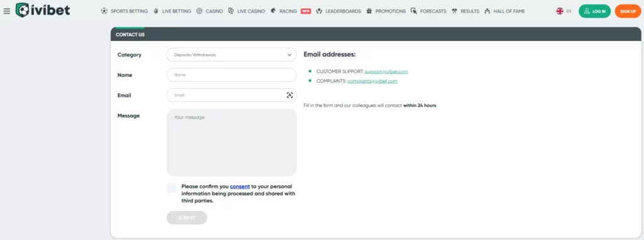Screen dimensions: 644x240
Task: Click the complaints@ivibet.com email link
Action: [x=372, y=81]
